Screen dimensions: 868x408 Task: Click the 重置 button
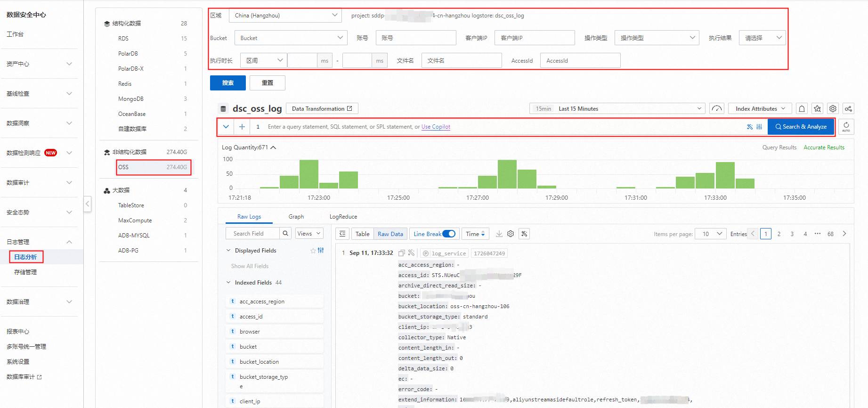click(x=268, y=83)
